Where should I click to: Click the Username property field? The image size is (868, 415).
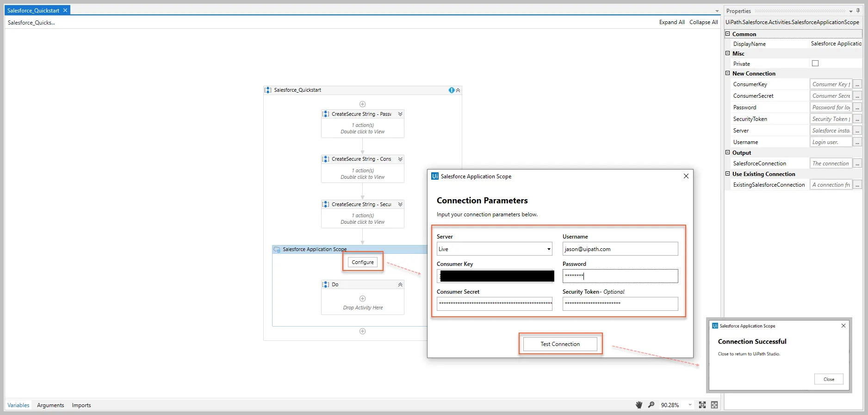click(831, 142)
